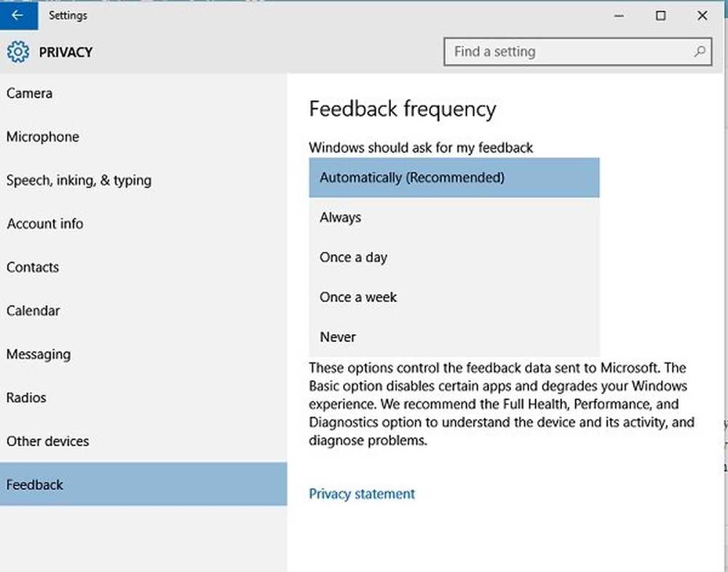Viewport: 728px width, 572px height.
Task: Click the Privacy gear icon
Action: 18,52
